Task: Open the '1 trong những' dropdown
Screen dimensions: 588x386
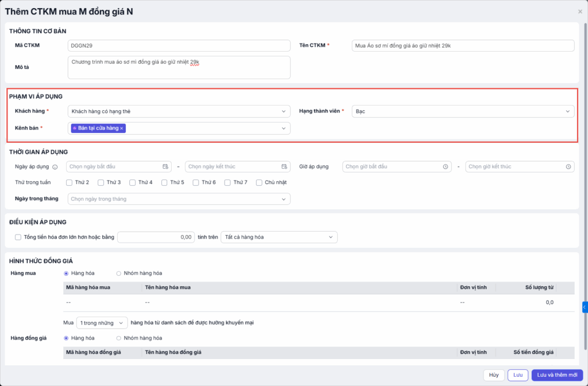Action: pos(103,323)
